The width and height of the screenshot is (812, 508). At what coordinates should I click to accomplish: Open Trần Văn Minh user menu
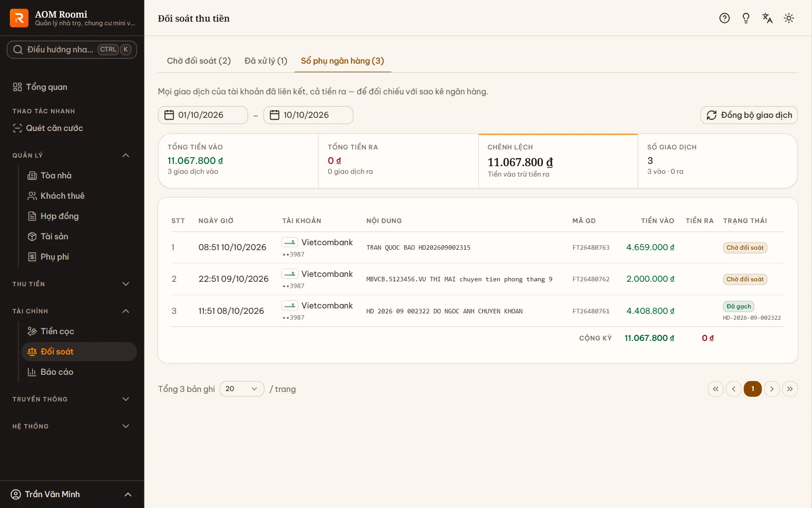pos(72,494)
